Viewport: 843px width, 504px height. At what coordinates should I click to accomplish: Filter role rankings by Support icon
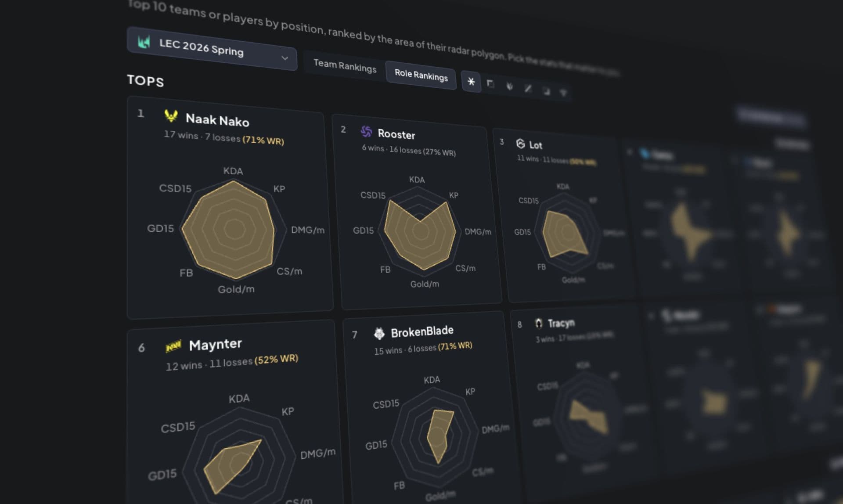(564, 93)
